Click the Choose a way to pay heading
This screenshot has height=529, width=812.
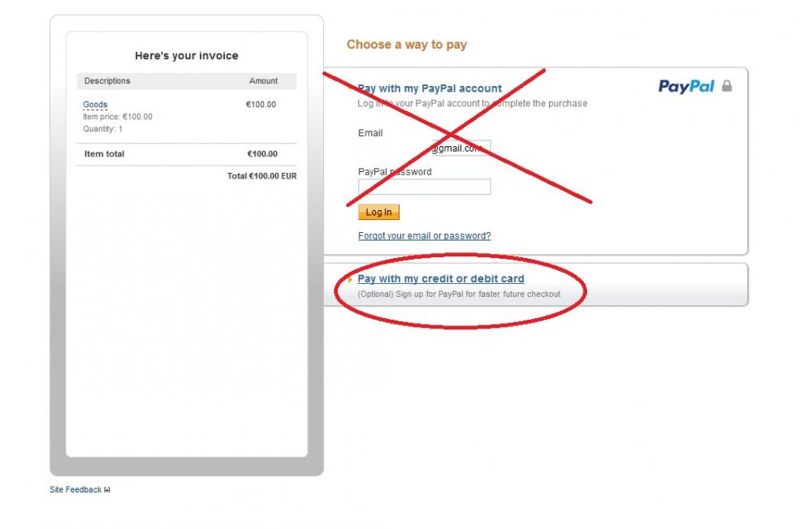pyautogui.click(x=407, y=45)
